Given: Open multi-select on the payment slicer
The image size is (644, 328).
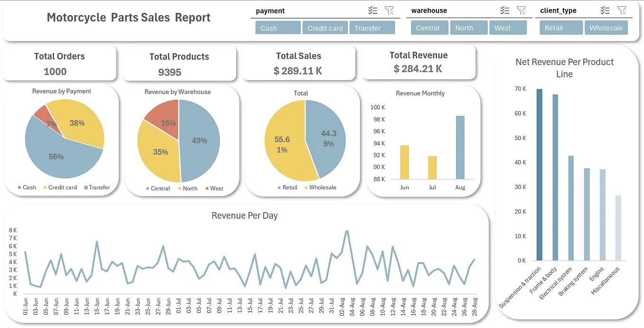Looking at the screenshot, I should pyautogui.click(x=373, y=10).
